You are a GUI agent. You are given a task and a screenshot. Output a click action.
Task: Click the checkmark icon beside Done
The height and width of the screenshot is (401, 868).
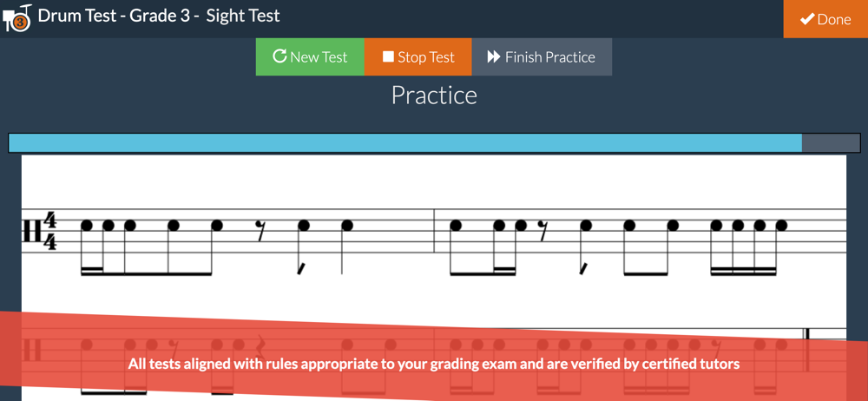click(x=806, y=19)
